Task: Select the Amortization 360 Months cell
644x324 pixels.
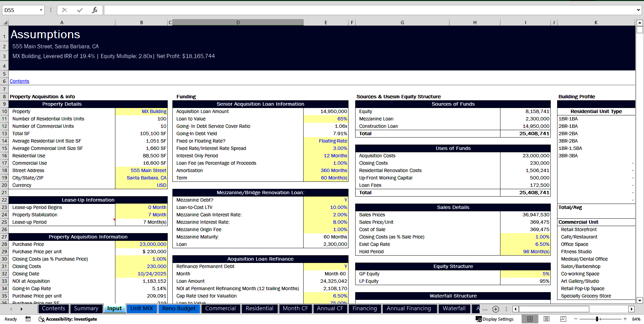Action: (x=326, y=170)
